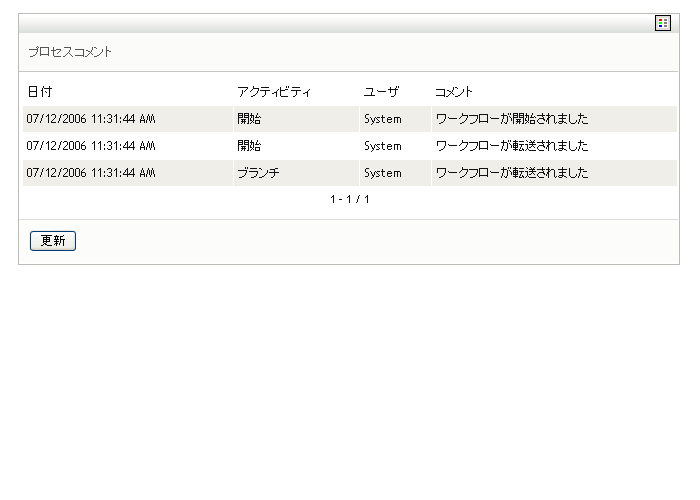Sort by the 日付 column header

coord(40,92)
